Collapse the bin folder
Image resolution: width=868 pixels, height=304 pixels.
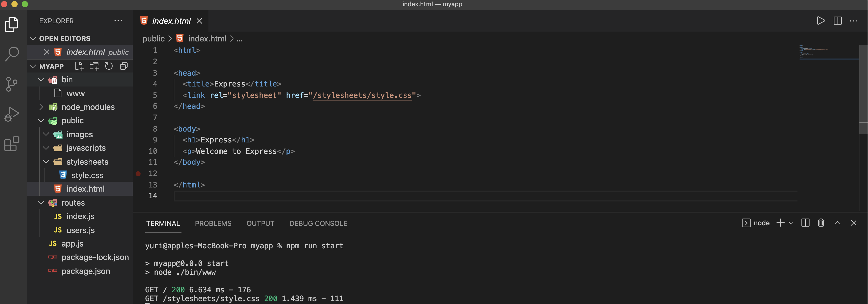pos(41,80)
